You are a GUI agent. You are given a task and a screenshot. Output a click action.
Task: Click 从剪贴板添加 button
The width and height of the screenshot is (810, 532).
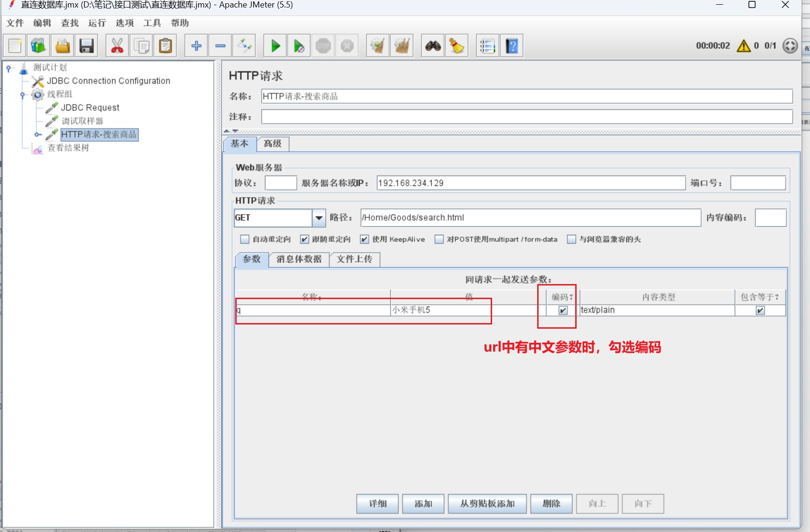point(487,504)
